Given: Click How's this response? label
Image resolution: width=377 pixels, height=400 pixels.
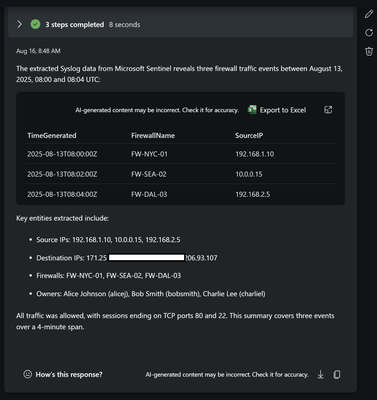Looking at the screenshot, I should click(x=69, y=374).
